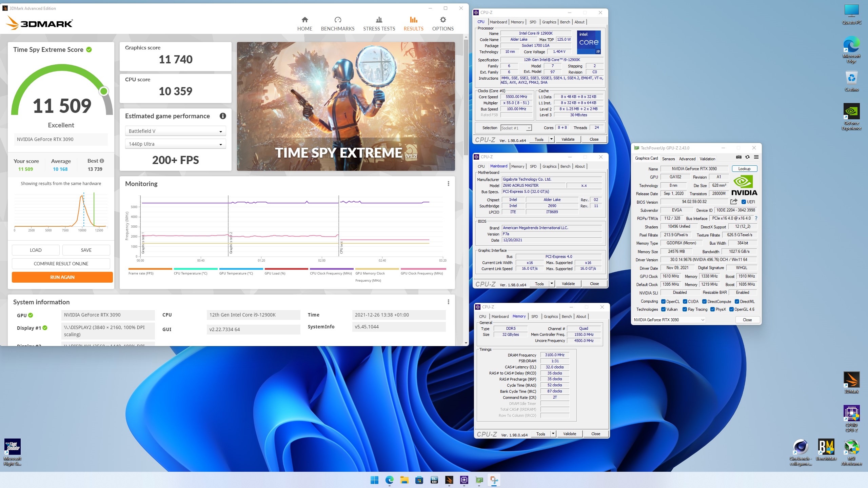This screenshot has height=488, width=868.
Task: Open CPUID CPU-Z desktop shortcut
Action: 851,419
